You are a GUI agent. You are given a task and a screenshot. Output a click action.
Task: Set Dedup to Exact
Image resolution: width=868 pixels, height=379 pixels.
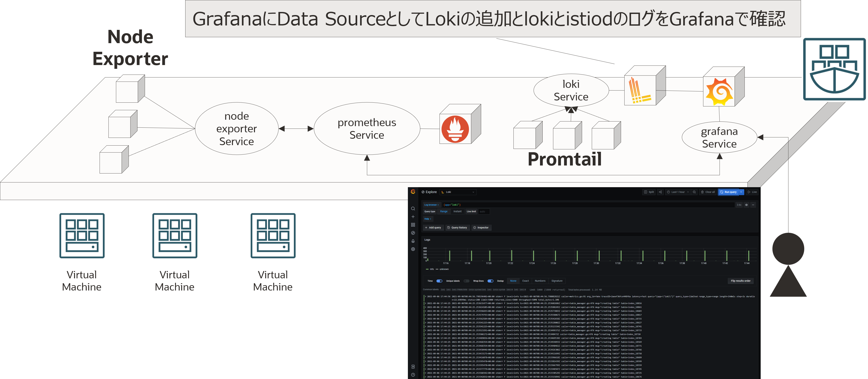pos(526,281)
